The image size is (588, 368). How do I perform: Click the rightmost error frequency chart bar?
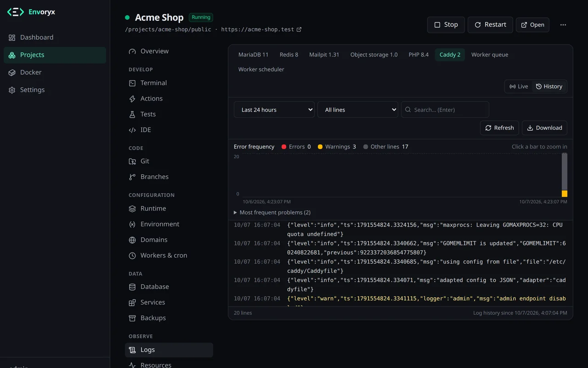click(x=565, y=175)
